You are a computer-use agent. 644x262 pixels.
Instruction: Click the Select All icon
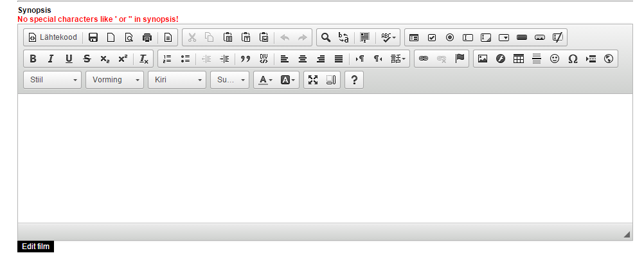364,37
